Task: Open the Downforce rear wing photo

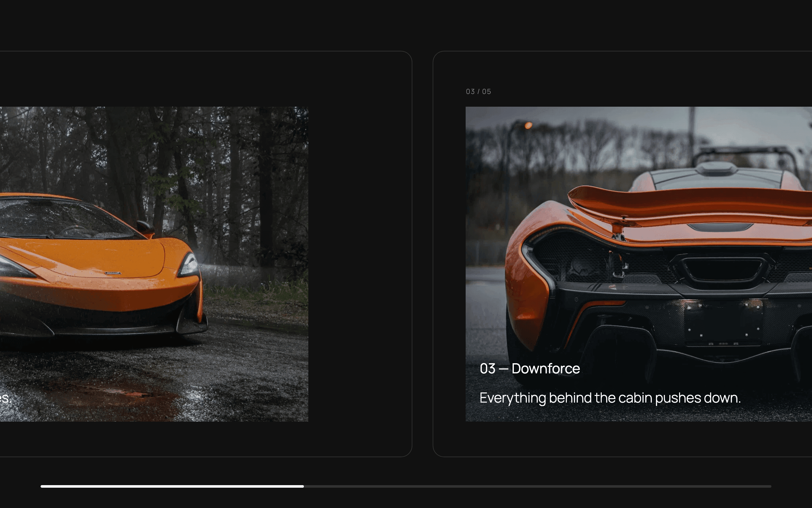Action: click(638, 264)
